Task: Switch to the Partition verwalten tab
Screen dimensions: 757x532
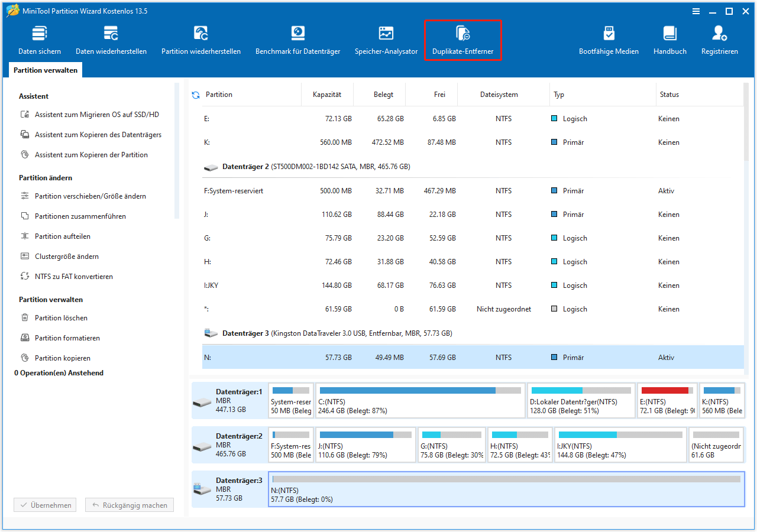Action: pos(46,70)
